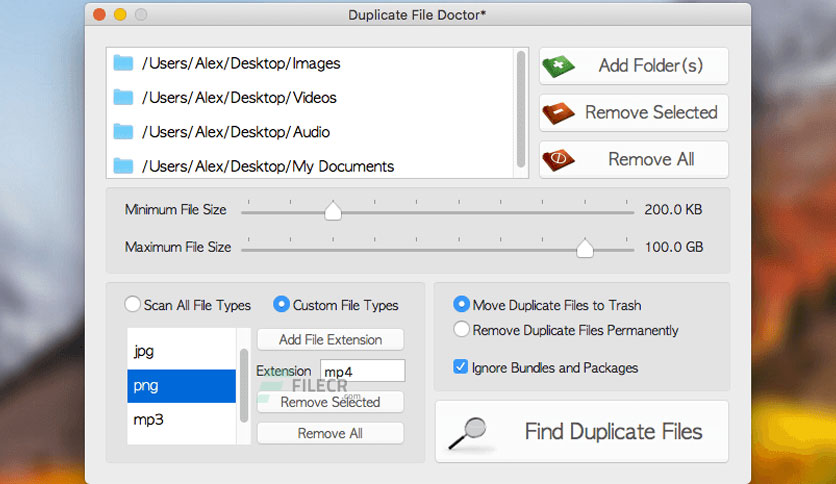Image resolution: width=836 pixels, height=484 pixels.
Task: Click folder icon beside My Documents path
Action: coord(123,166)
